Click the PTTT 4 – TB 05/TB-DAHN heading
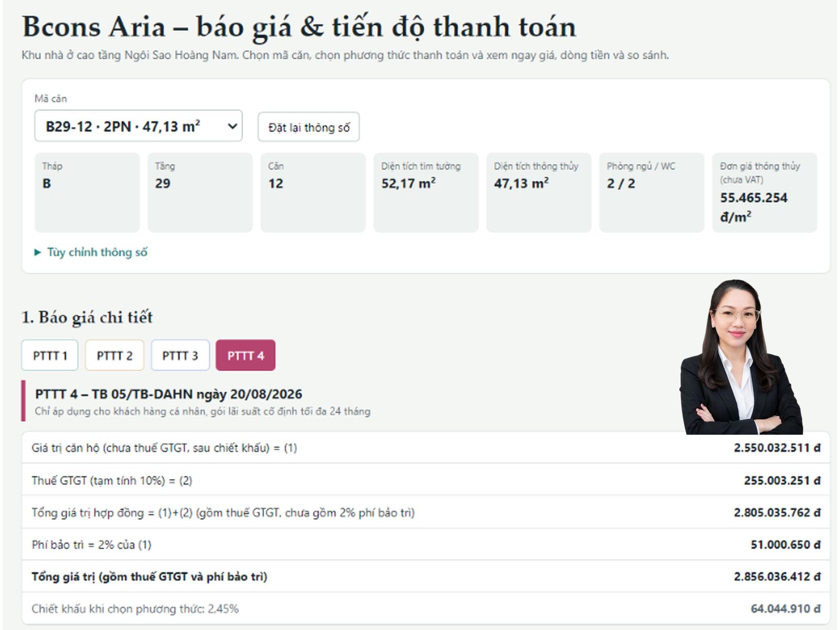 [x=169, y=394]
